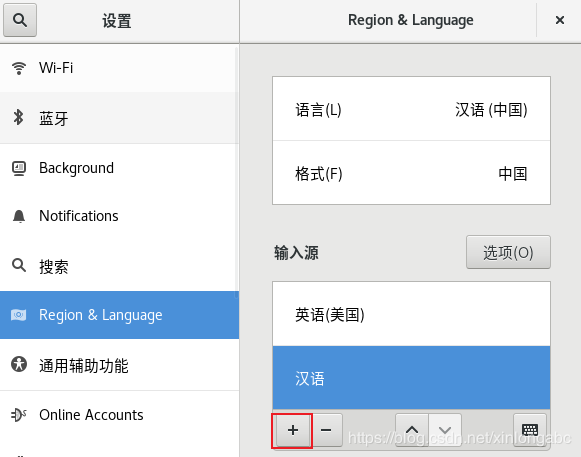This screenshot has height=457, width=581.
Task: Show keyboard layout preview icon
Action: point(530,430)
